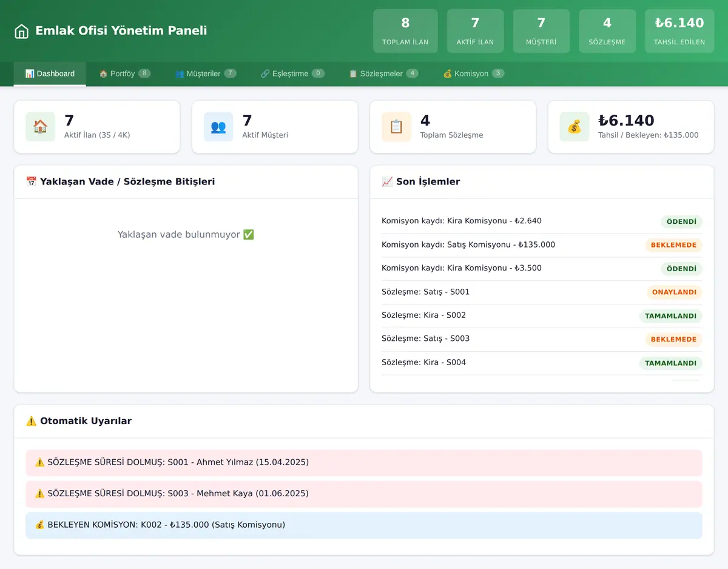Click the Tahsil Edilen header stat box
The width and height of the screenshot is (728, 569).
[x=679, y=31]
